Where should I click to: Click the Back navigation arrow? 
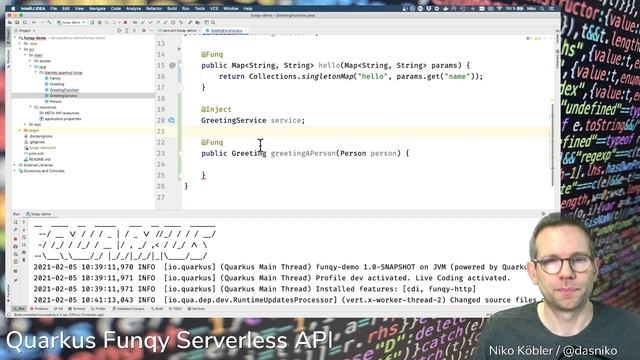point(34,22)
